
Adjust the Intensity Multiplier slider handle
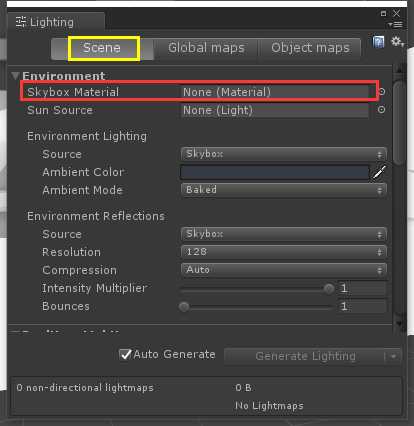tap(329, 289)
